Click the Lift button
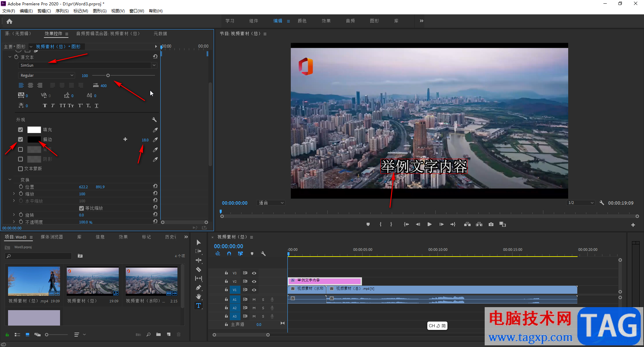This screenshot has height=347, width=644. pos(467,224)
